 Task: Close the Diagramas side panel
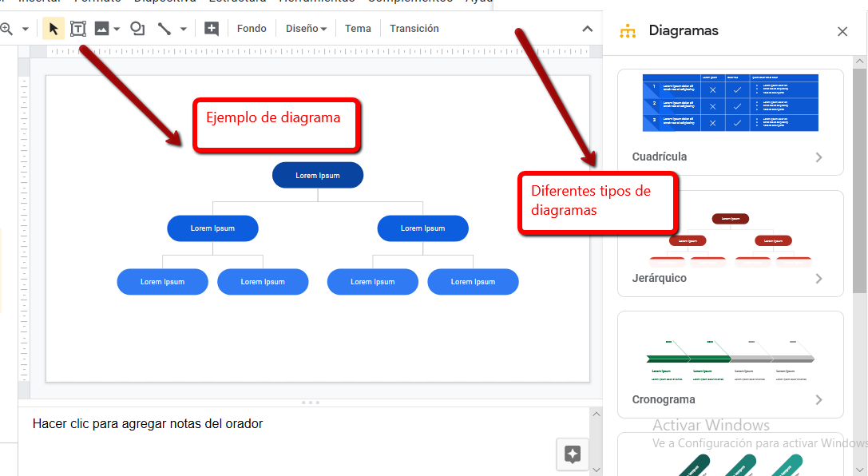click(842, 31)
